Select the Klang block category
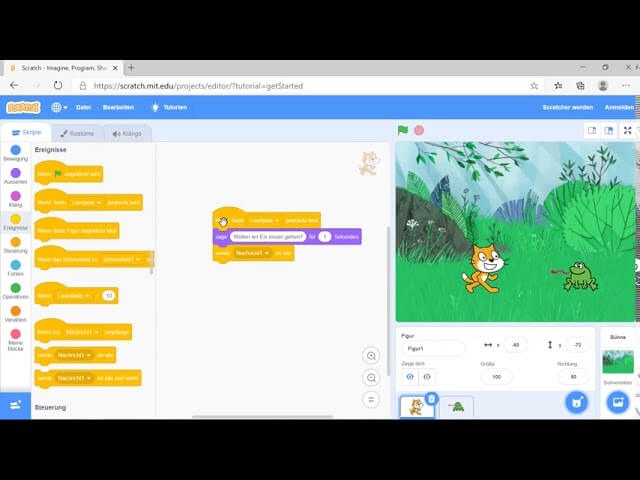Screen dimensions: 640x480 16,199
